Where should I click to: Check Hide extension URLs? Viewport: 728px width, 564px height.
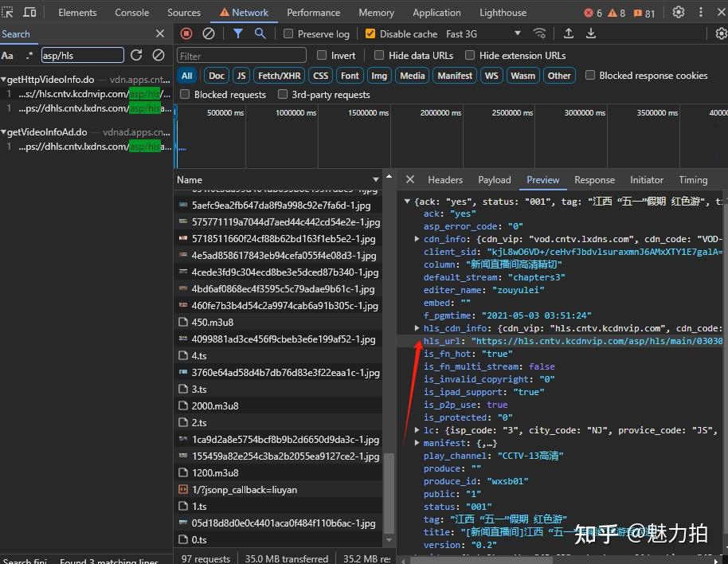[470, 55]
